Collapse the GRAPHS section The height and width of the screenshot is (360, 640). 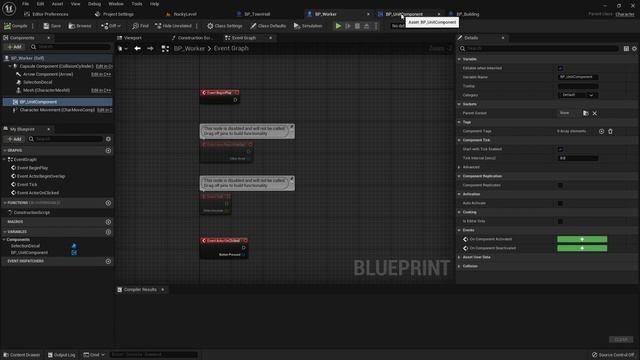pyautogui.click(x=4, y=151)
